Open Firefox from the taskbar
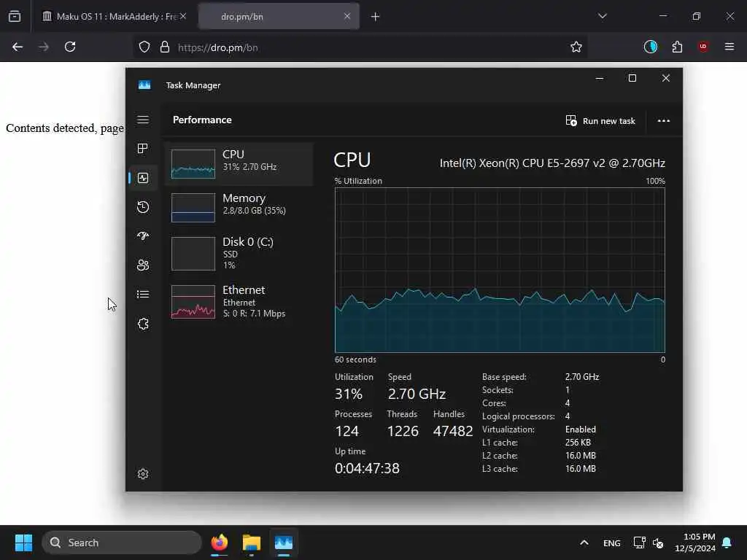 coord(219,542)
